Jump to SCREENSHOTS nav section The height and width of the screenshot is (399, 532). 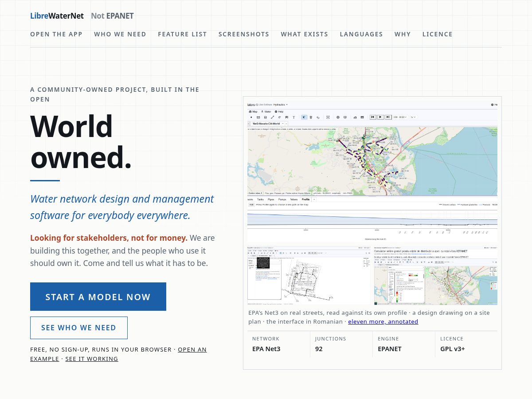click(x=244, y=34)
